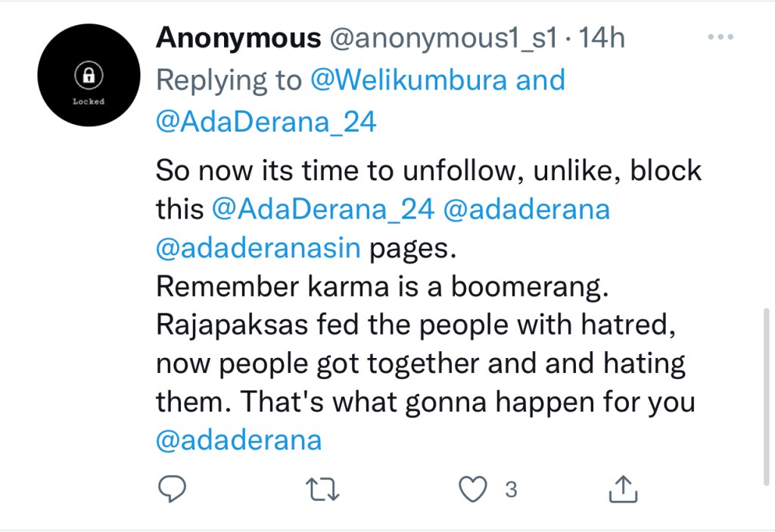Open the @adaderanasin mention
This screenshot has width=775, height=532.
click(258, 249)
